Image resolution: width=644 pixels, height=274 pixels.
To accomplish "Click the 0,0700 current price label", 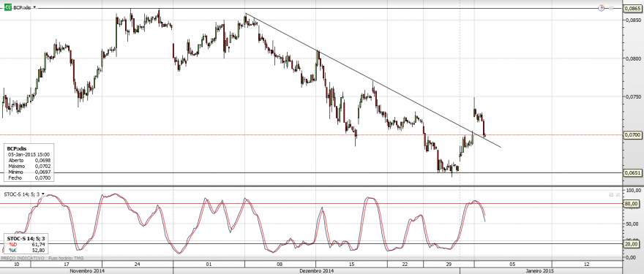I will click(x=633, y=135).
